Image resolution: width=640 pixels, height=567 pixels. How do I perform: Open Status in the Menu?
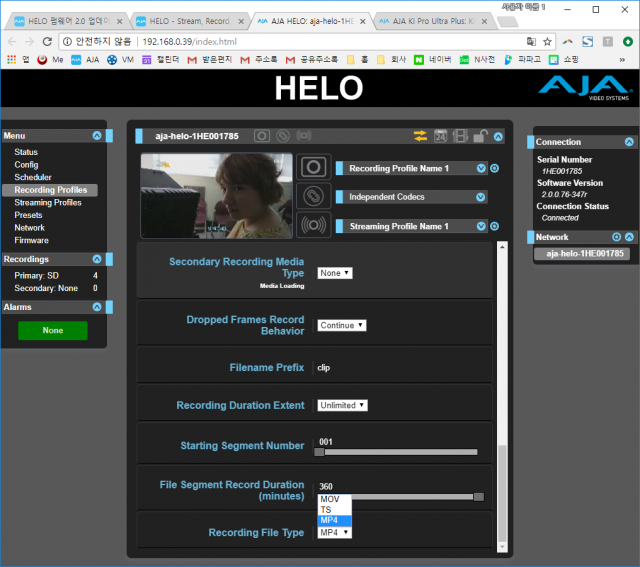click(26, 152)
